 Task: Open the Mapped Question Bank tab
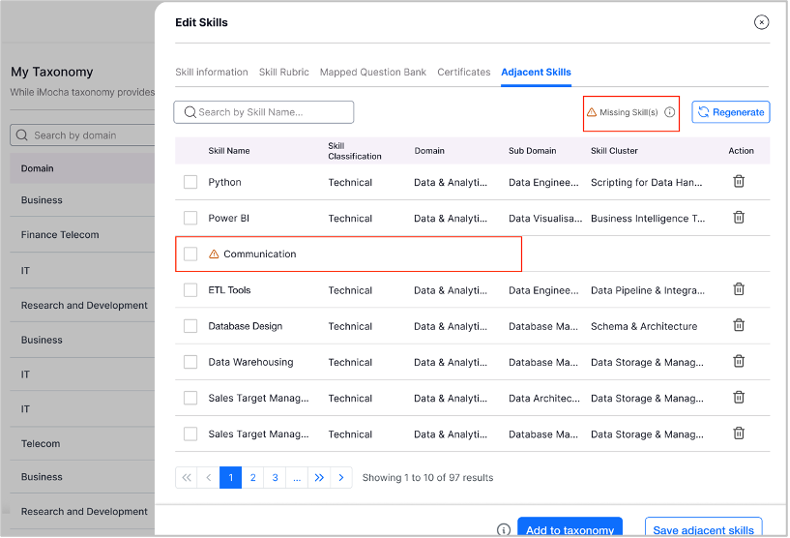(x=373, y=72)
